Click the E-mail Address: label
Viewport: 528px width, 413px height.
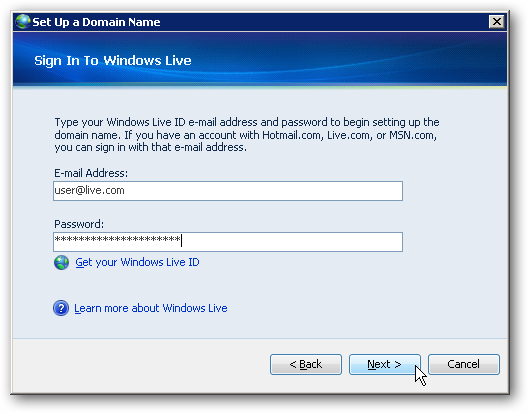(x=91, y=173)
